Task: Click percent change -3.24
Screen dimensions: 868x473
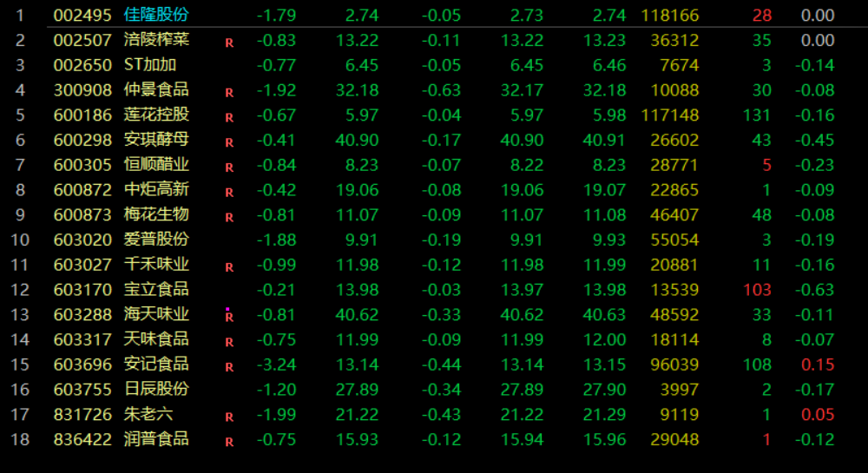Action: pos(276,365)
